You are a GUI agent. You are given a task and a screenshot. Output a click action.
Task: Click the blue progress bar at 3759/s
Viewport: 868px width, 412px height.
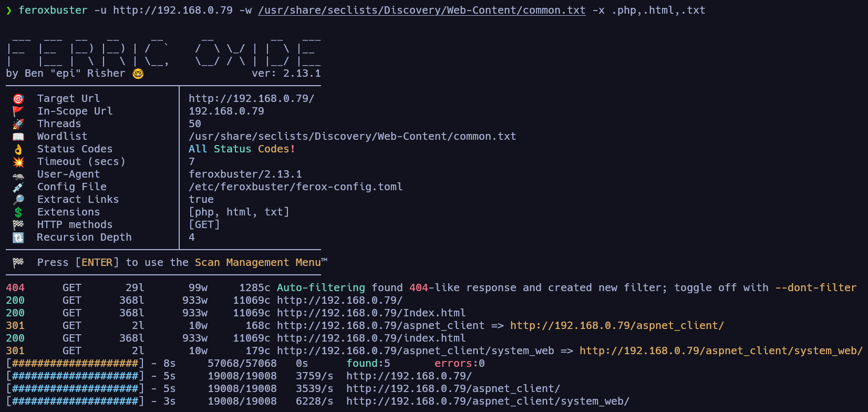(x=75, y=376)
